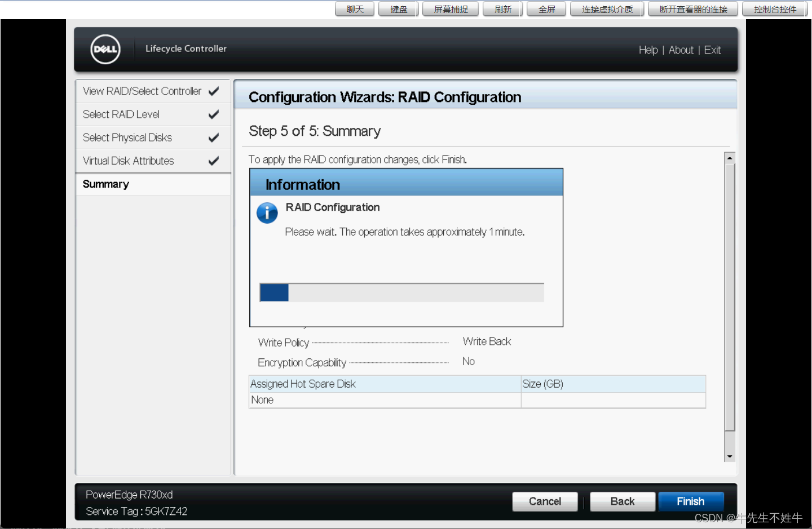The height and width of the screenshot is (529, 812).
Task: Click checkmark beside Virtual Disk Attributes
Action: pos(214,161)
